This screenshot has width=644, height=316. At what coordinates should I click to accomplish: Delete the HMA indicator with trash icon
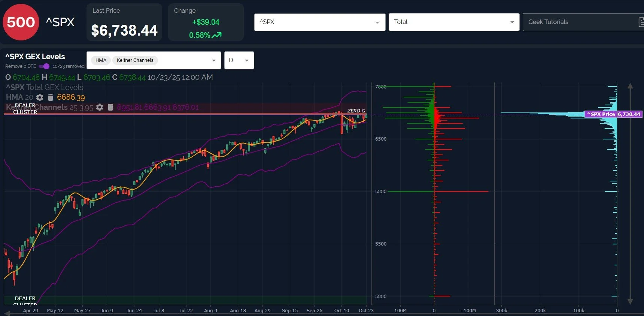click(51, 97)
